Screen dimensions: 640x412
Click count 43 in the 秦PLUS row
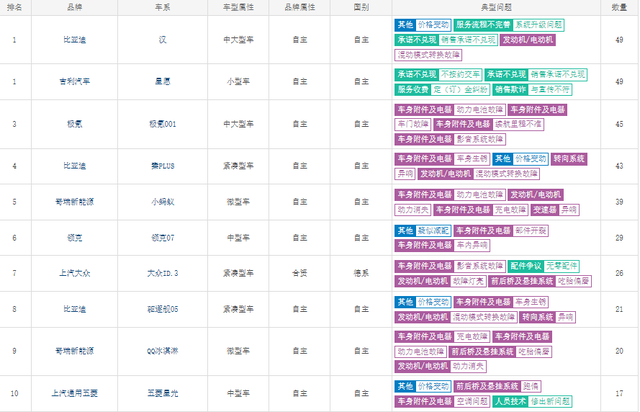pyautogui.click(x=619, y=166)
